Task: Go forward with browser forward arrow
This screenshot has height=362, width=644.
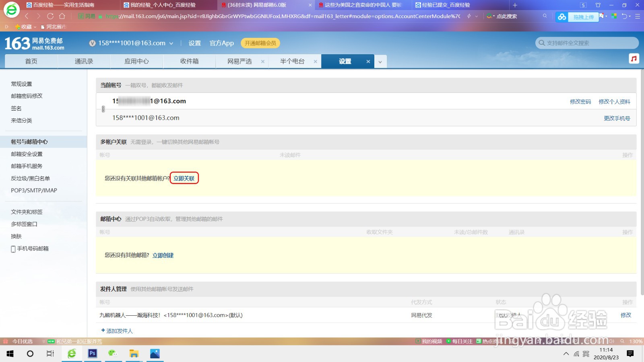Action: coord(38,16)
